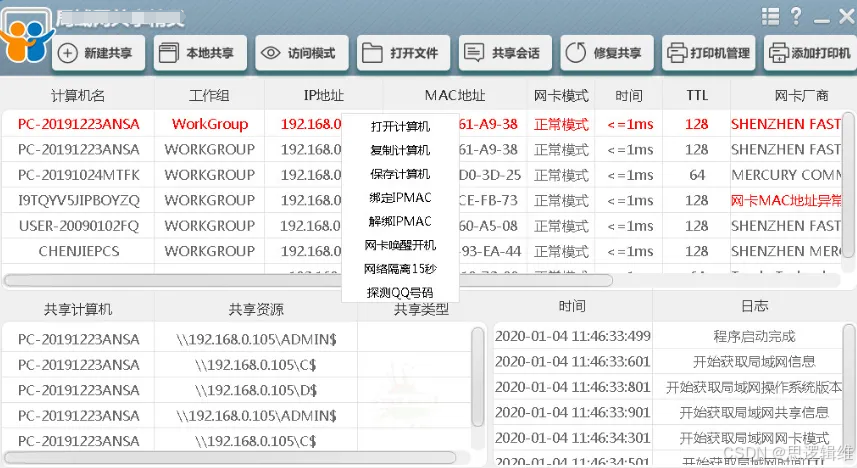This screenshot has width=857, height=468.
Task: Click the TTL value 64 cell
Action: tap(697, 175)
